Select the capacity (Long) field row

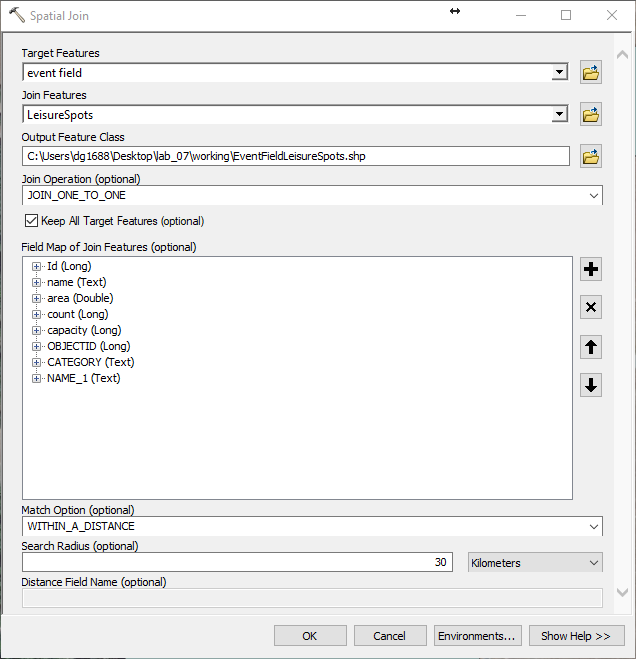pyautogui.click(x=84, y=330)
